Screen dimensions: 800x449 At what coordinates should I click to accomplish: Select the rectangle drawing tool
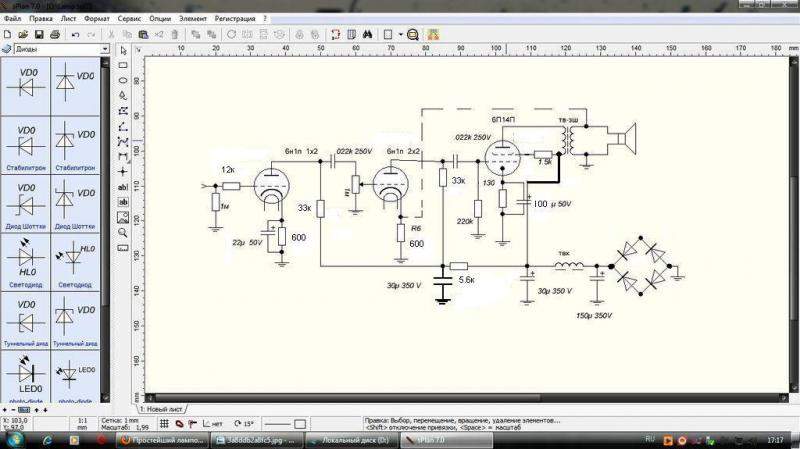[x=123, y=65]
